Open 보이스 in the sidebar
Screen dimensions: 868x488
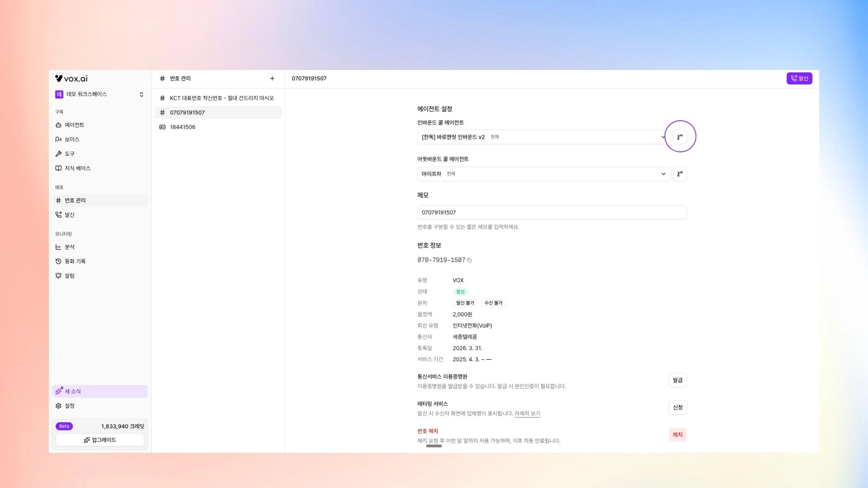coord(99,139)
